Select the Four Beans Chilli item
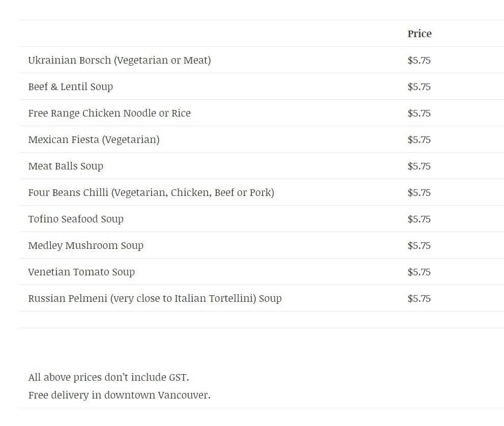 click(151, 192)
